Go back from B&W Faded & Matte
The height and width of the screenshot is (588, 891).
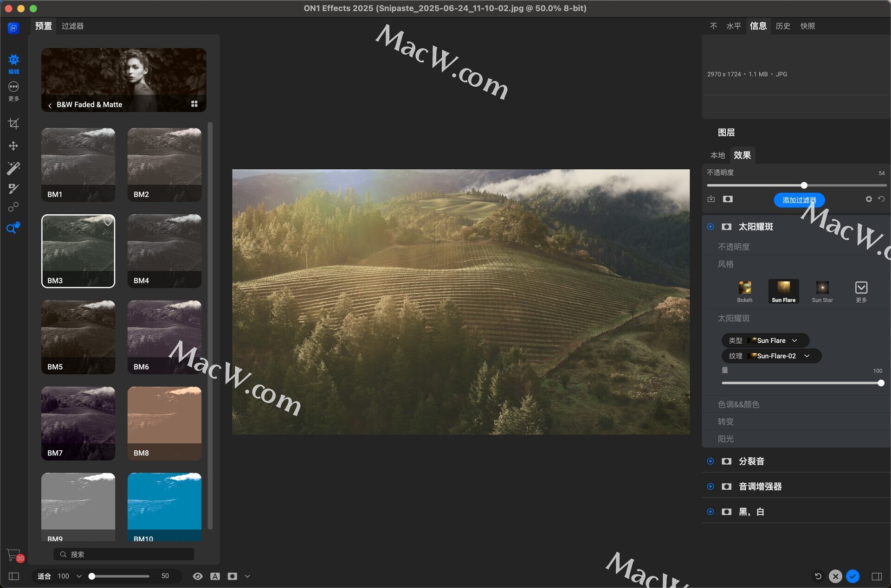pos(50,105)
